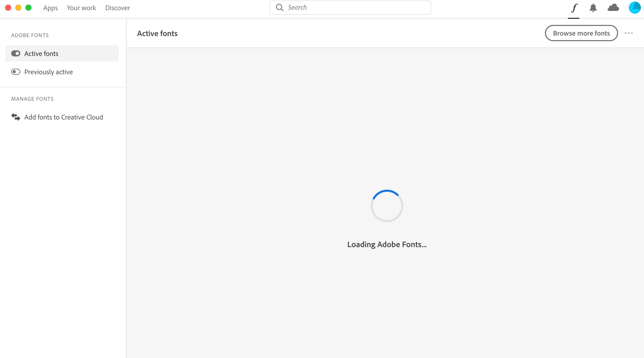Switch to Your work tab
644x358 pixels.
tap(81, 8)
